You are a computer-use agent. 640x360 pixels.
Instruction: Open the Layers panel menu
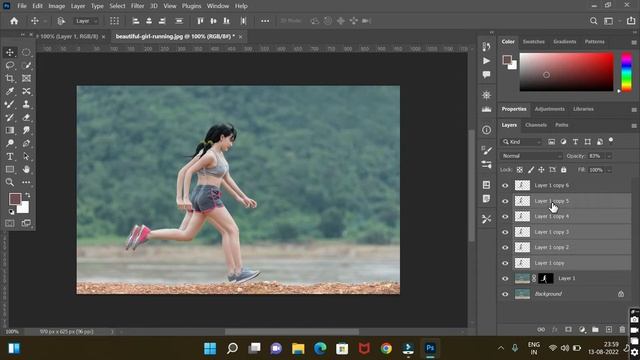point(634,126)
